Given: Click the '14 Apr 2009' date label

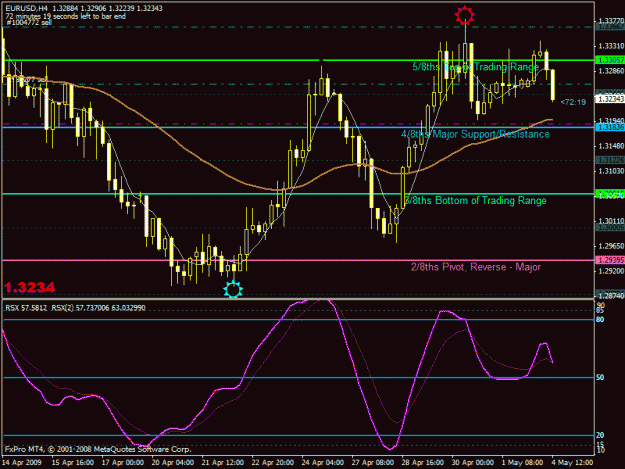Looking at the screenshot, I should (22, 463).
